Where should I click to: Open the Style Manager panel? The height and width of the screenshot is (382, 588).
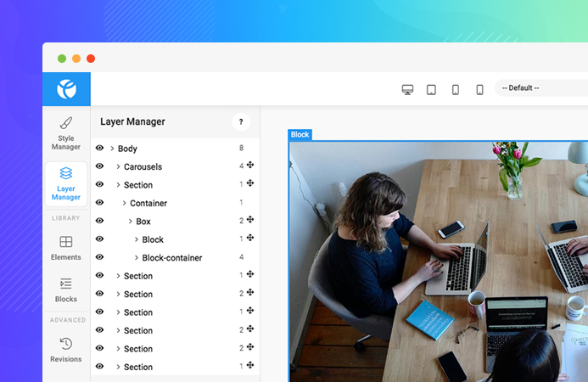coord(66,133)
